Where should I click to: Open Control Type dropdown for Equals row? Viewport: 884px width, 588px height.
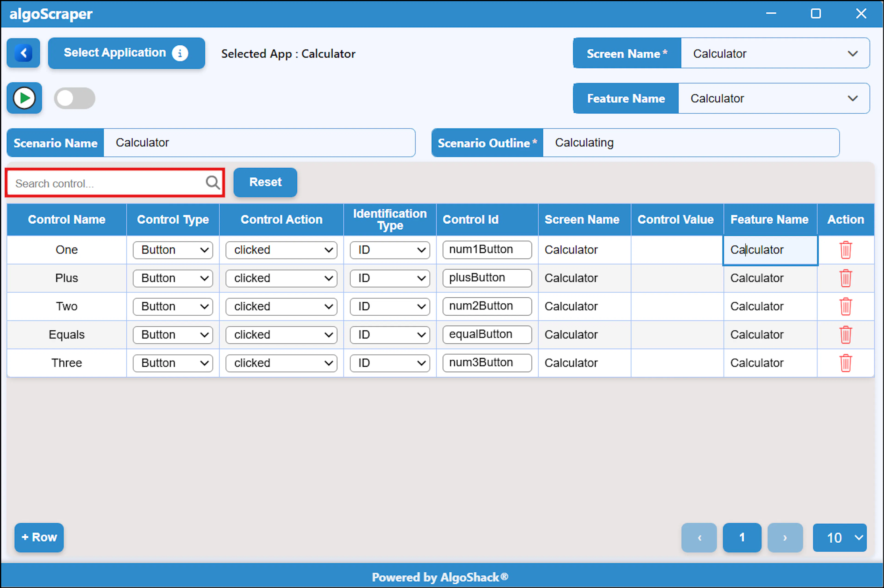173,335
